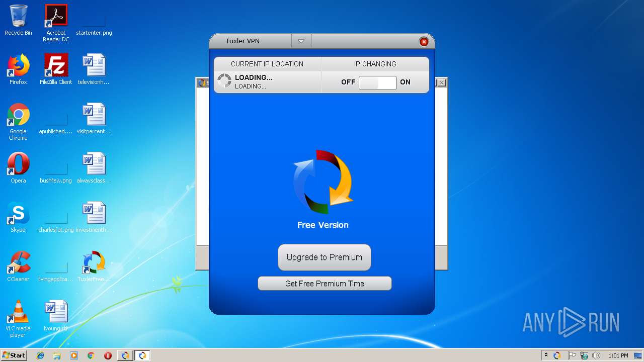Select the CCleaner desktop shortcut
Viewport: 644px width, 362px height.
(x=18, y=267)
